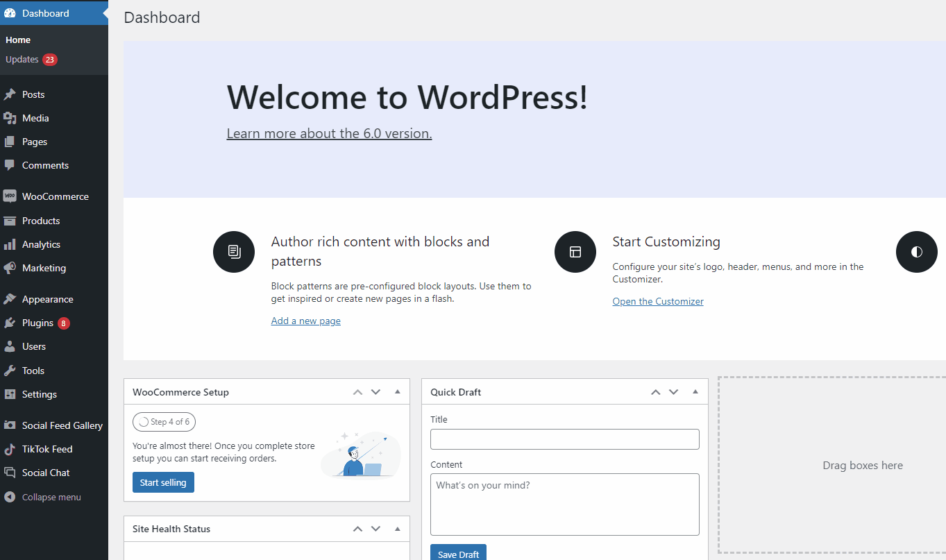Move WooCommerce Setup box down
The image size is (946, 560).
375,392
